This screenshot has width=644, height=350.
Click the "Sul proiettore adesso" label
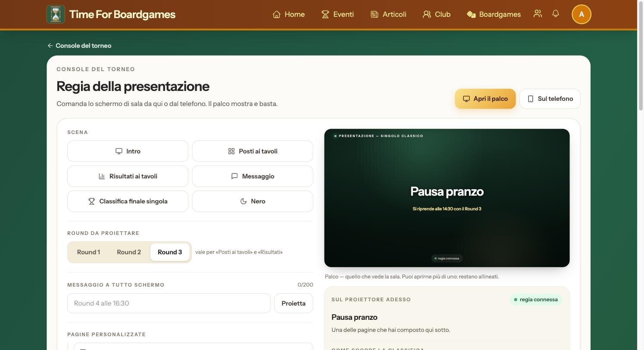(x=371, y=300)
